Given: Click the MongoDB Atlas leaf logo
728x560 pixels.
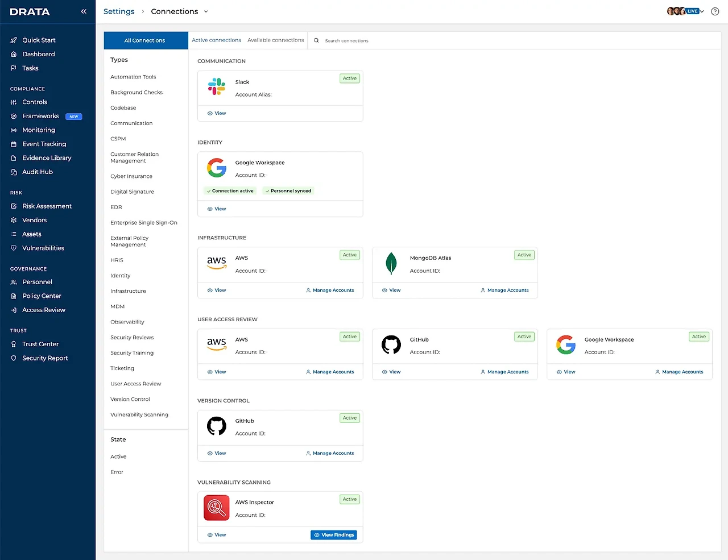Looking at the screenshot, I should [x=391, y=263].
